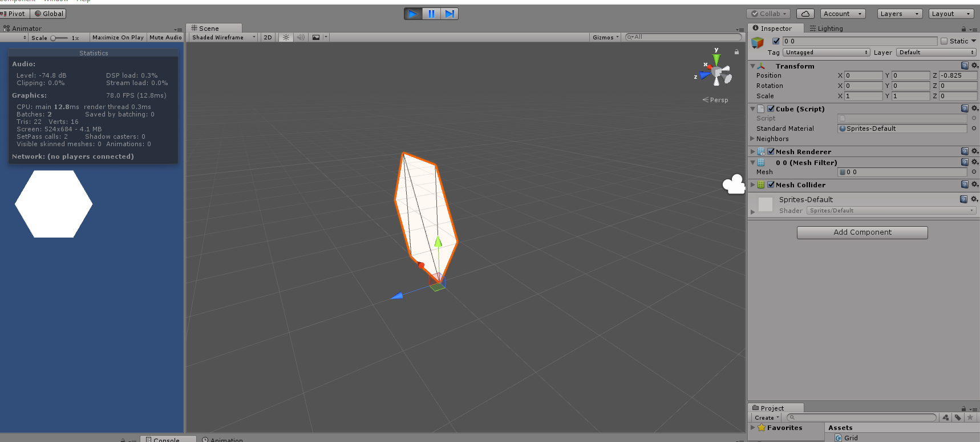Switch to the Animator tab

23,29
